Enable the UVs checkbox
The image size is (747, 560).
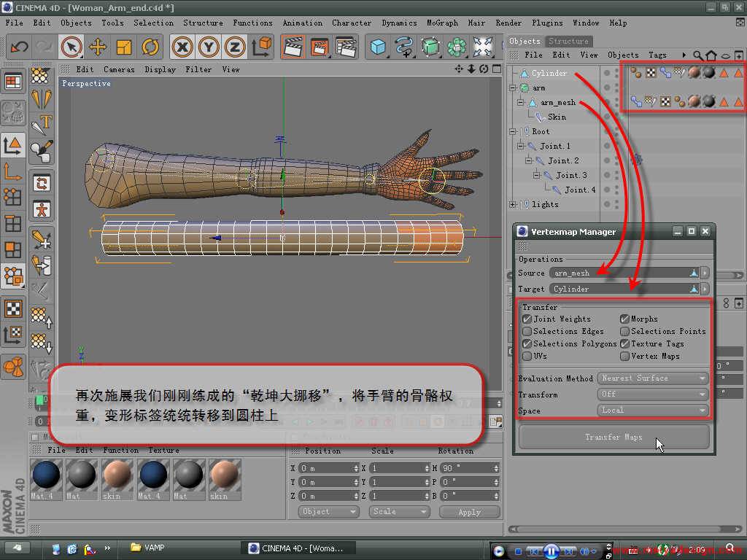pyautogui.click(x=527, y=357)
